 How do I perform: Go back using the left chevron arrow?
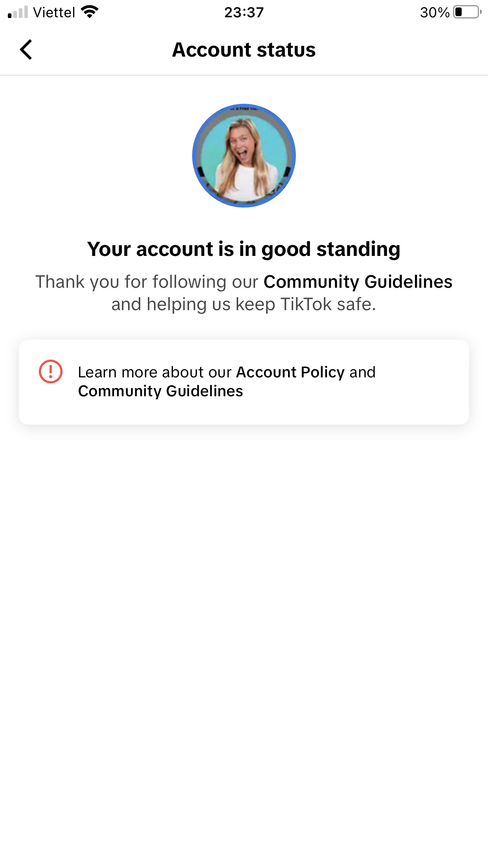click(x=26, y=50)
